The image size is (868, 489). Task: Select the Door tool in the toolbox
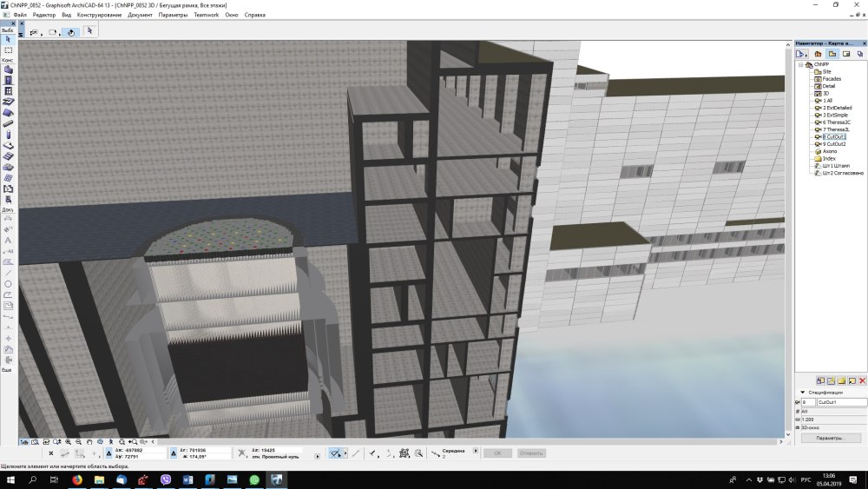(x=9, y=80)
